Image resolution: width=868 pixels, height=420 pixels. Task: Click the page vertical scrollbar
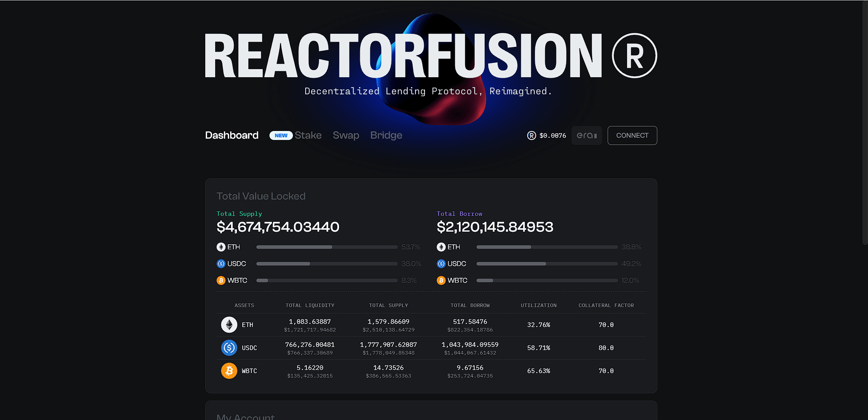(x=865, y=123)
